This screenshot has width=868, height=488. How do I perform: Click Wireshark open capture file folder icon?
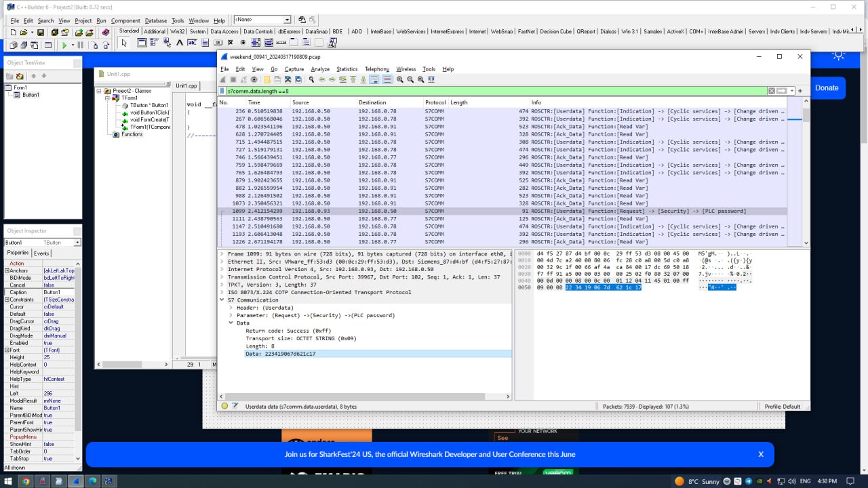pos(267,79)
